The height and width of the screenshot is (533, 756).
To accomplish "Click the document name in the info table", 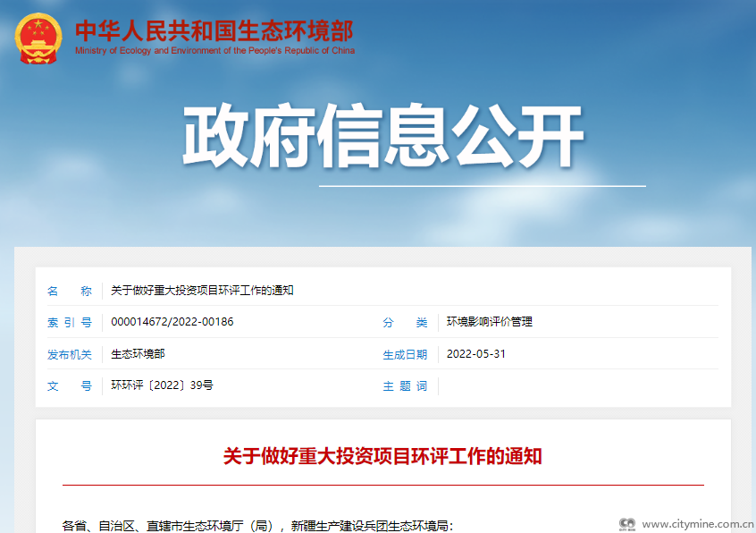I will [202, 291].
